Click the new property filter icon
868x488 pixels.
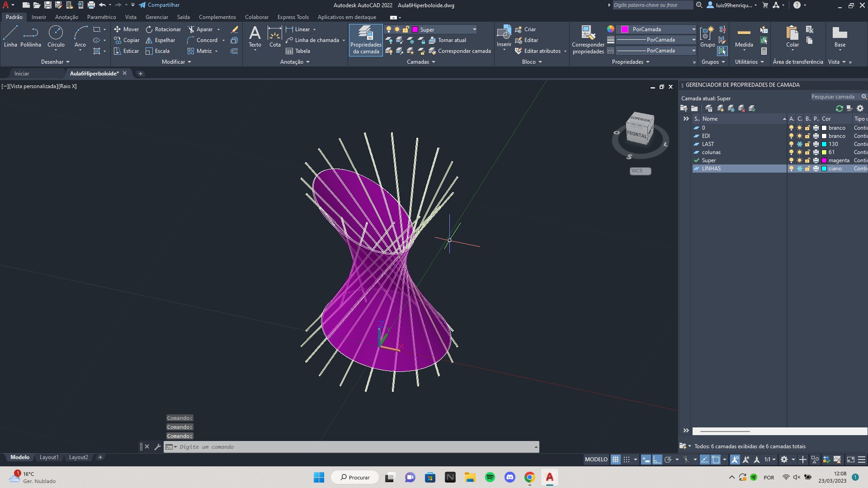[x=684, y=108]
